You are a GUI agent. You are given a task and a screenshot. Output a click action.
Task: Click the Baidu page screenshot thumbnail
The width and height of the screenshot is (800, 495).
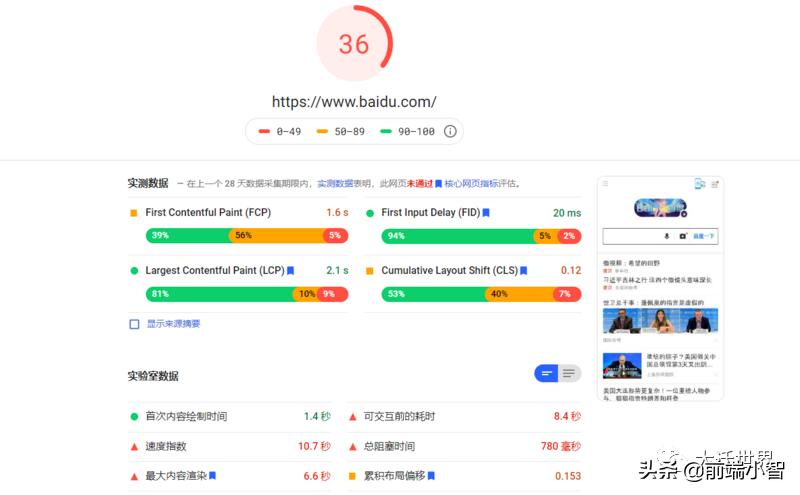click(x=660, y=289)
